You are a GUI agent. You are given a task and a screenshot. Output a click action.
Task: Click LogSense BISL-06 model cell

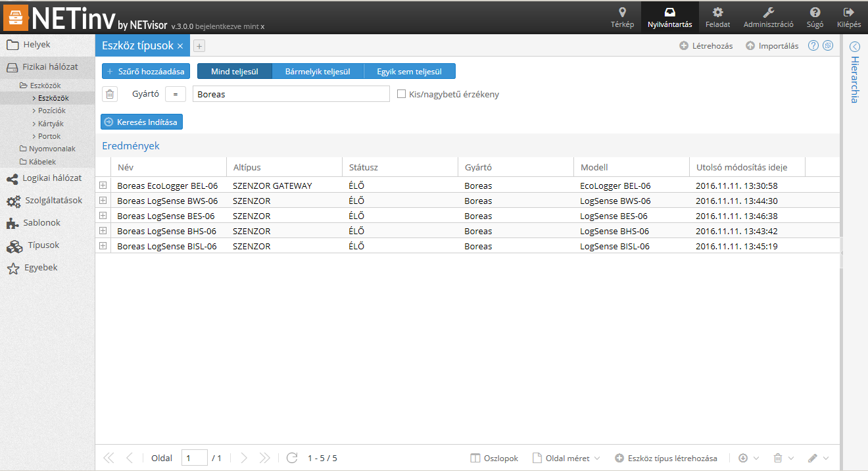[631, 246]
